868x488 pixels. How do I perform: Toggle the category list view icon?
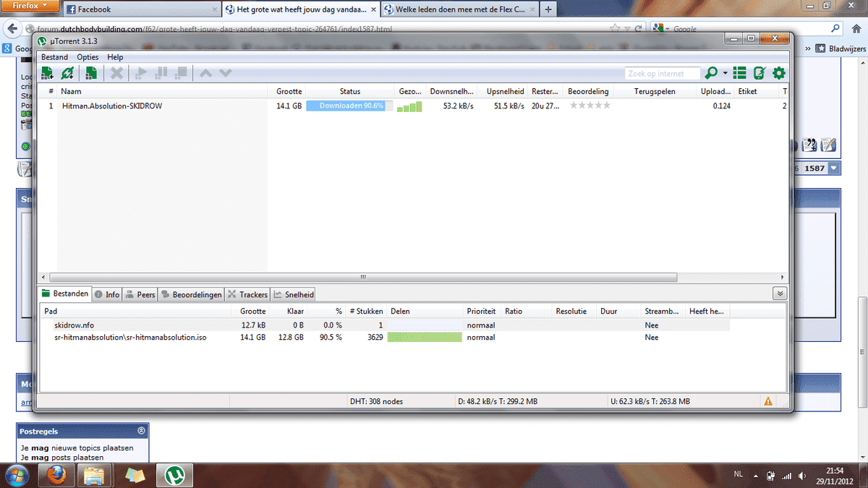[739, 73]
